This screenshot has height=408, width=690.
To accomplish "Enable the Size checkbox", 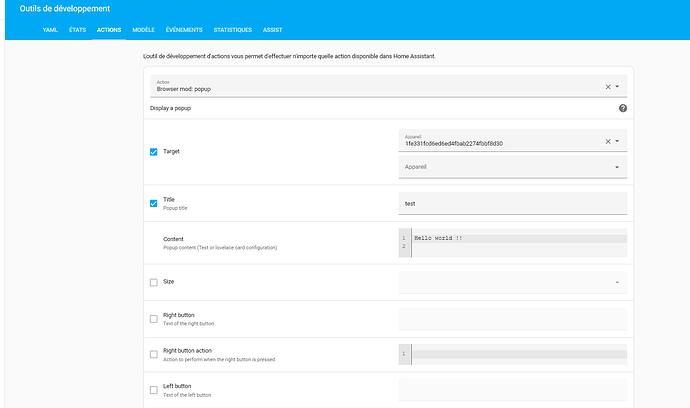I will tap(153, 282).
